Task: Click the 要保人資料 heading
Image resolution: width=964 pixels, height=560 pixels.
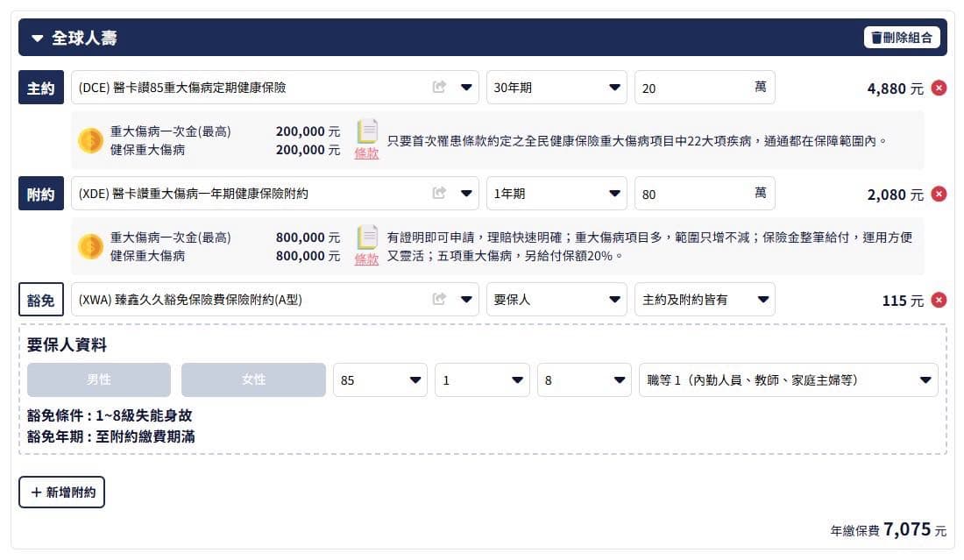Action: coord(67,345)
